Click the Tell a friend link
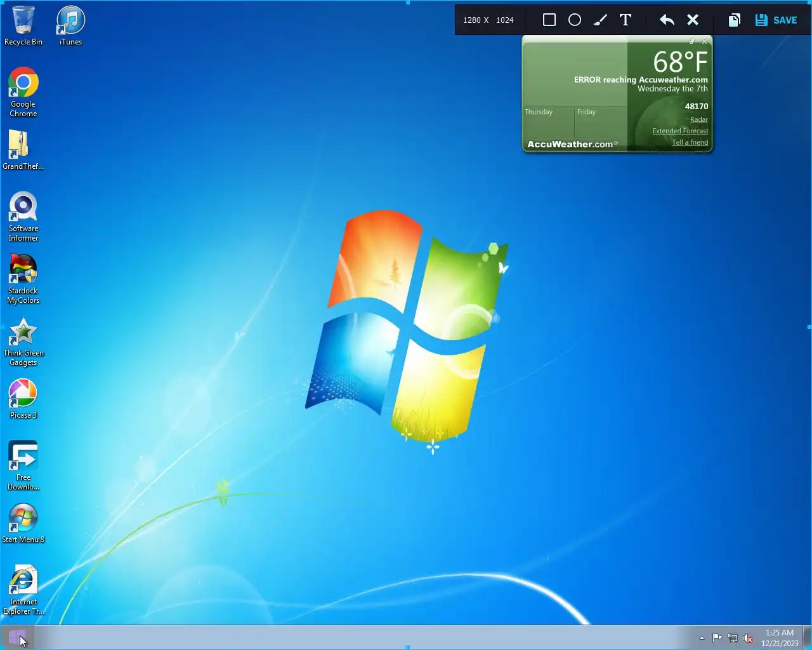The height and width of the screenshot is (650, 812). (690, 142)
